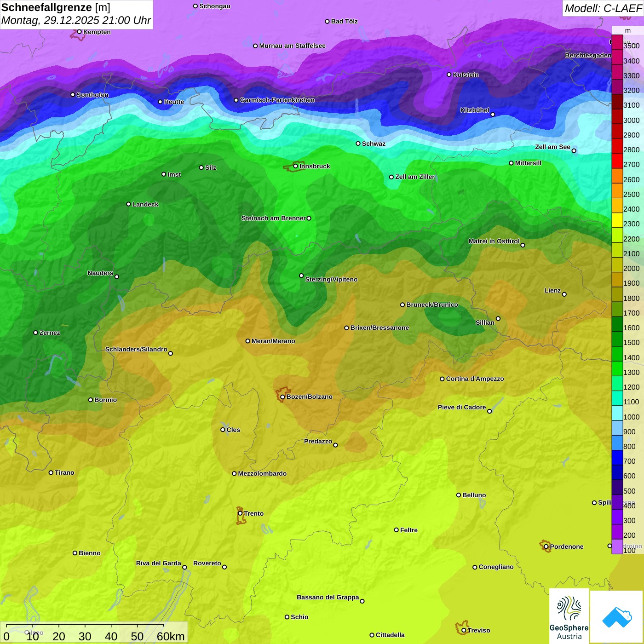Click the Cittadella label
The width and height of the screenshot is (644, 644).
pos(390,635)
